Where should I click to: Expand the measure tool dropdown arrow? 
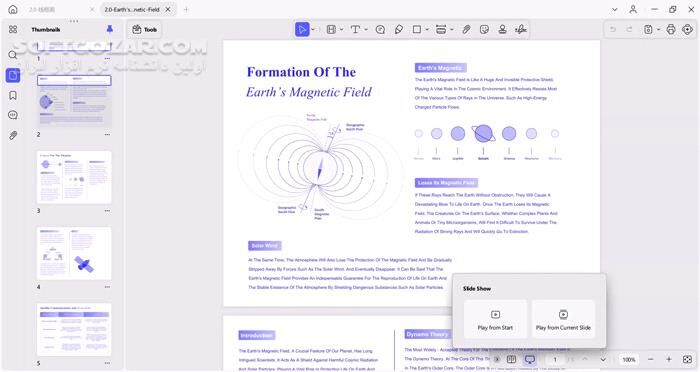[x=452, y=29]
